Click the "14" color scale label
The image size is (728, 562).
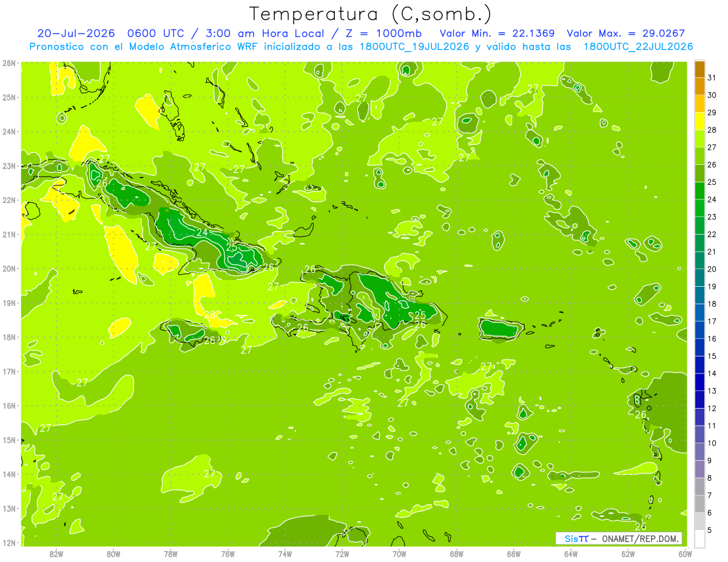click(712, 373)
